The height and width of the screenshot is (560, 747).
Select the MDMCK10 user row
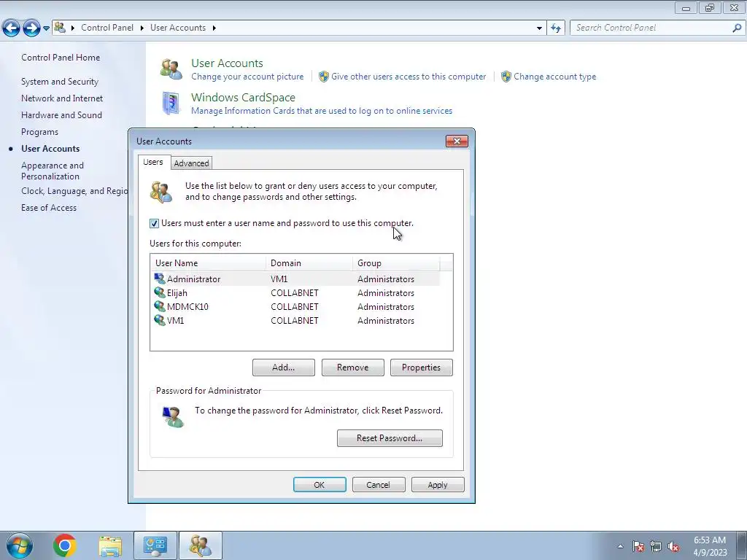point(295,307)
